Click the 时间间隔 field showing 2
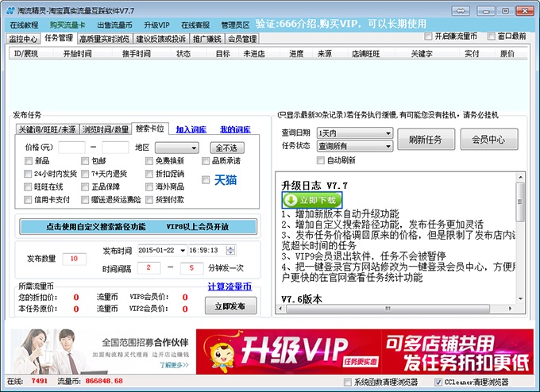This screenshot has width=540, height=392. pyautogui.click(x=148, y=267)
